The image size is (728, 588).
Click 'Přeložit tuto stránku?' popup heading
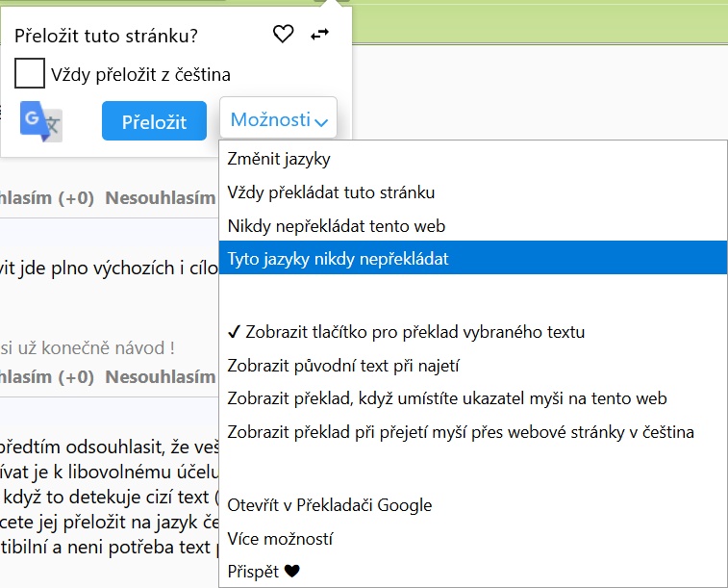pos(106,37)
